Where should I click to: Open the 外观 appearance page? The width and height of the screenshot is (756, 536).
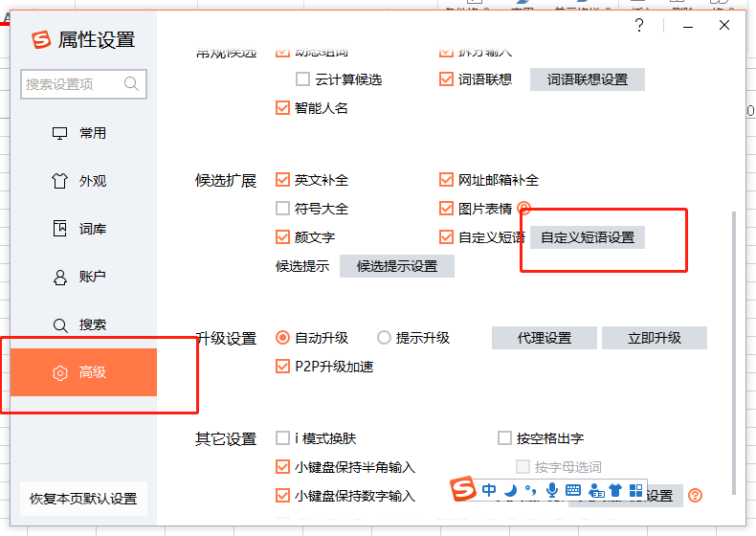[x=83, y=181]
